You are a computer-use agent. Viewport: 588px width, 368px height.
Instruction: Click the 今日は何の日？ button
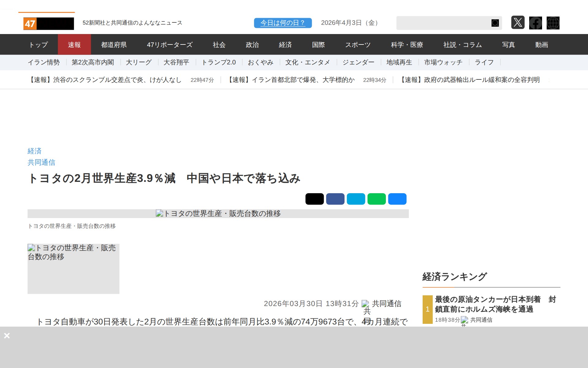[x=283, y=23]
